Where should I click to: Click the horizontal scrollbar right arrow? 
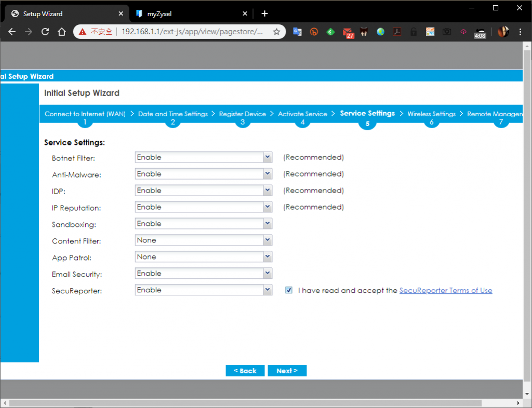(518, 403)
